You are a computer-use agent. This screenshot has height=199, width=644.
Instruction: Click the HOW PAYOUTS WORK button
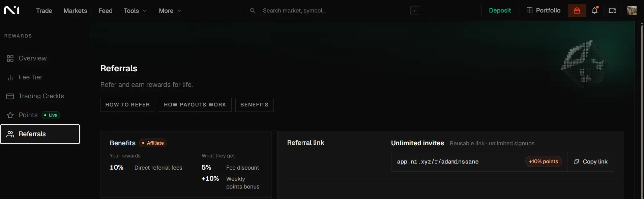[x=195, y=105]
